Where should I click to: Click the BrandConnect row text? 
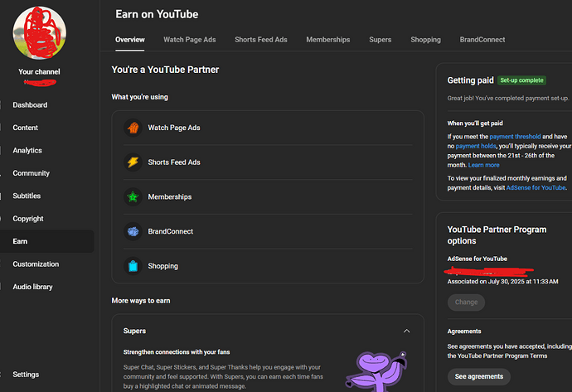click(x=171, y=231)
